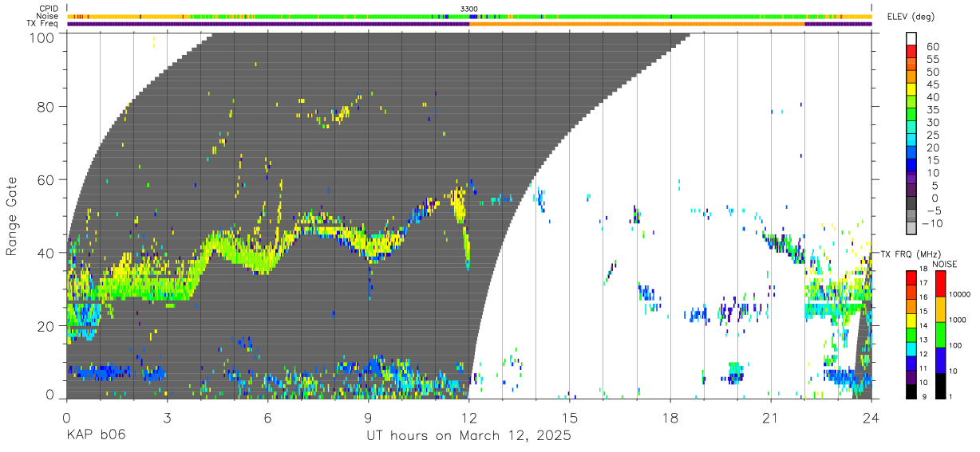This screenshot has width=980, height=452.
Task: Pick the red swatch on TX frequency legend
Action: point(912,277)
